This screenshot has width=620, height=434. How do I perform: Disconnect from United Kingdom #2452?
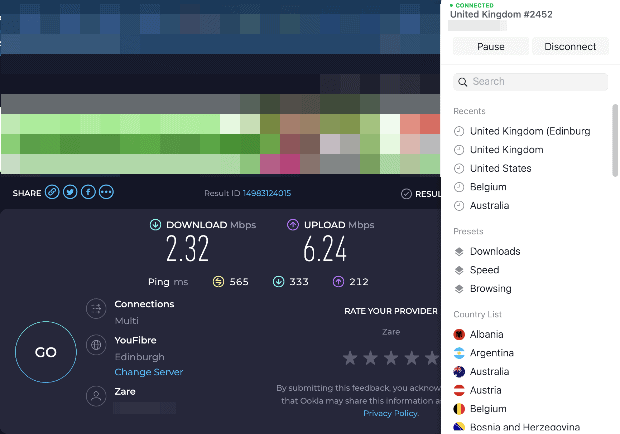coord(570,47)
